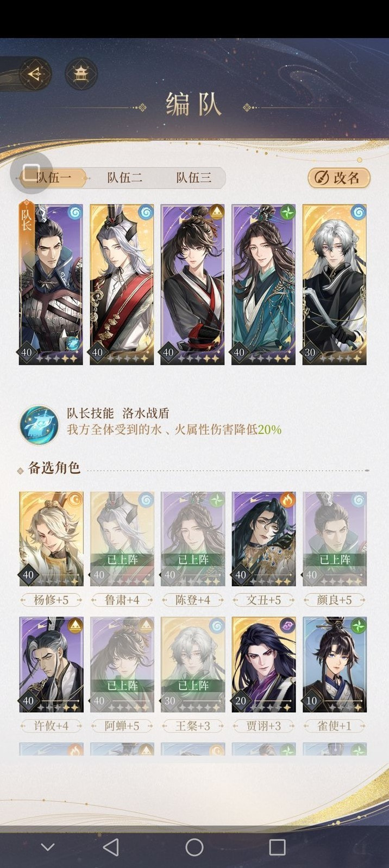389x868 pixels.
Task: Select the level 30 white-haired team member
Action: pyautogui.click(x=334, y=284)
